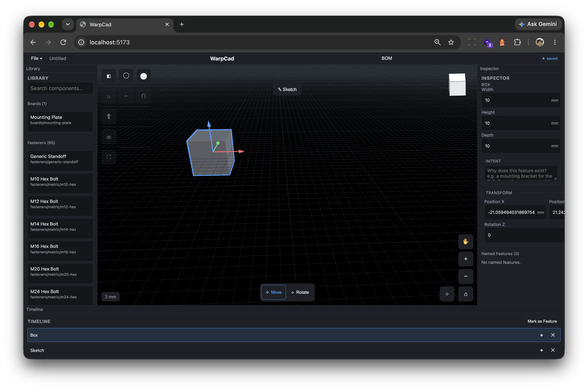Open the browser extensions puzzle icon

click(517, 42)
